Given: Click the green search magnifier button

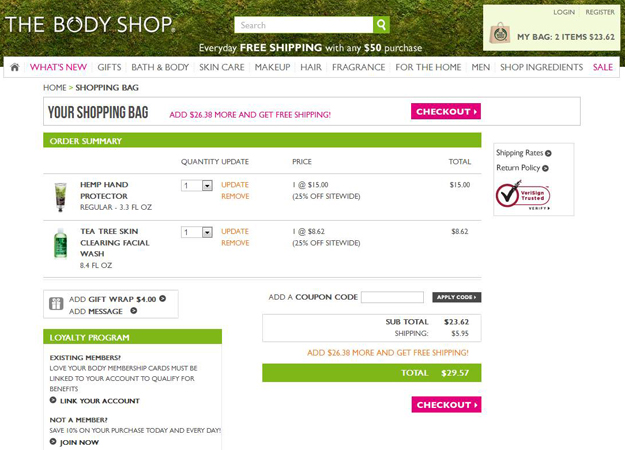Looking at the screenshot, I should [381, 25].
